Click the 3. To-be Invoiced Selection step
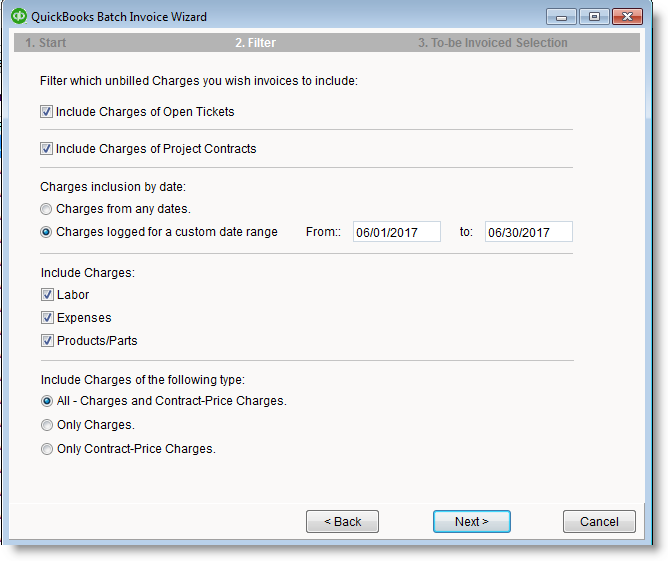Screen dimensions: 670x563 [x=492, y=43]
